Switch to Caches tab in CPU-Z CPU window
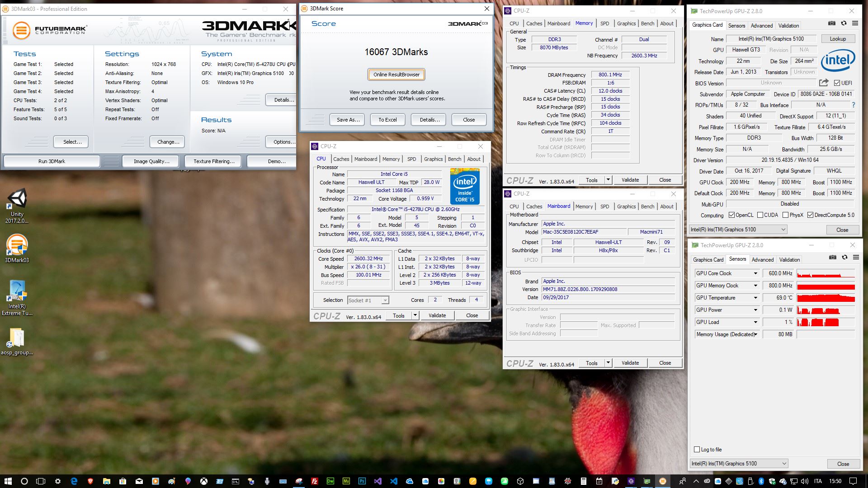Image resolution: width=868 pixels, height=488 pixels. pos(341,159)
